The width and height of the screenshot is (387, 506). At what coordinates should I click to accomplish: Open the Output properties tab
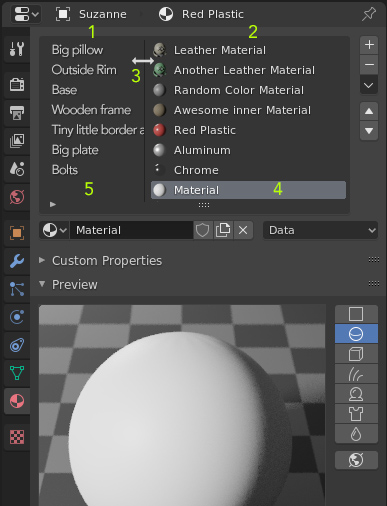click(17, 113)
